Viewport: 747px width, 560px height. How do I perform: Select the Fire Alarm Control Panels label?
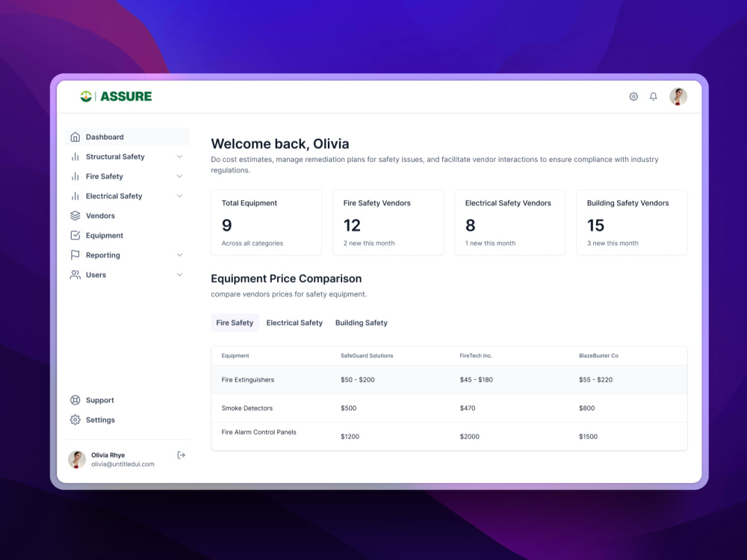click(x=258, y=432)
